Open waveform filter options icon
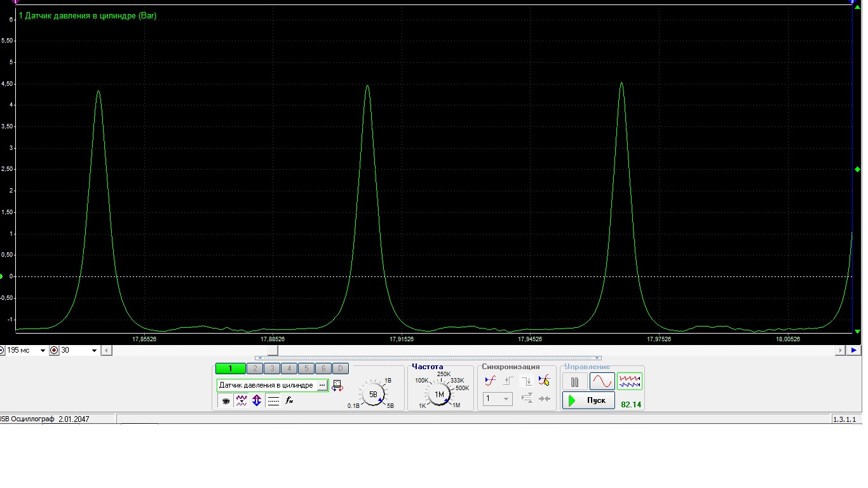Viewport: 868px width, 488px height. click(x=241, y=401)
